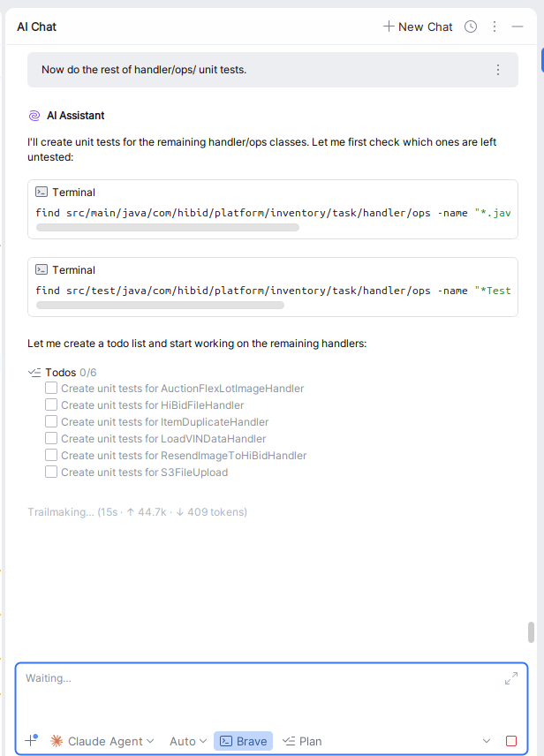Viewport: 544px width, 756px height.
Task: Expand the chevron next to stop button
Action: [487, 741]
